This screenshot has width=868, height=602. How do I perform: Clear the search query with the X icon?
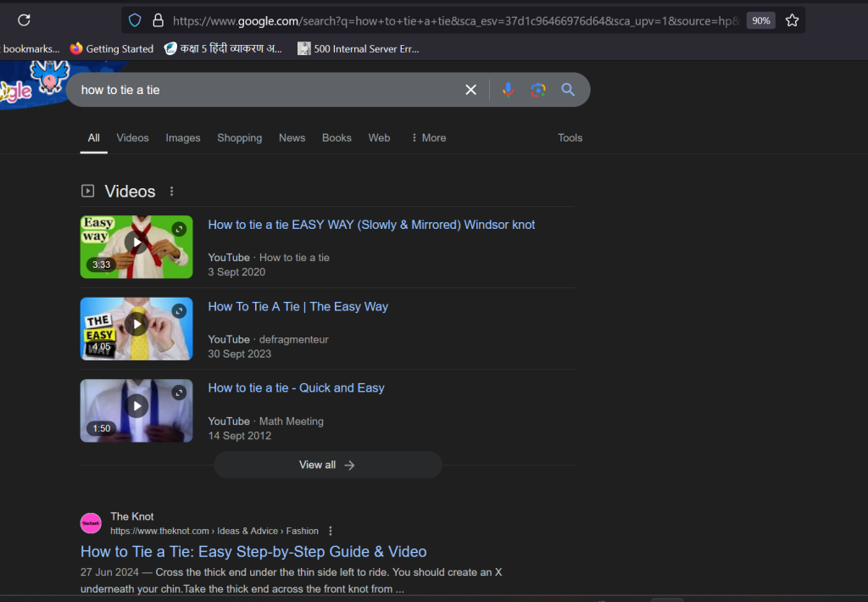(470, 90)
